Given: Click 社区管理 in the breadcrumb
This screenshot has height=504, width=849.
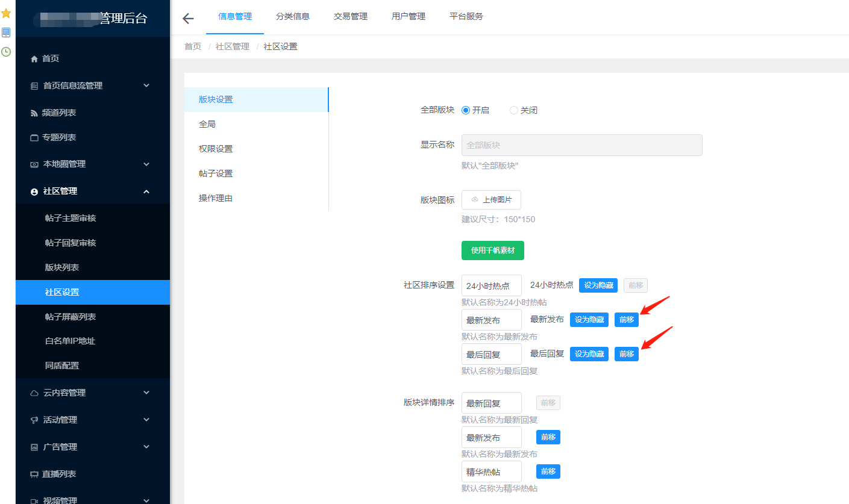Looking at the screenshot, I should click(233, 46).
